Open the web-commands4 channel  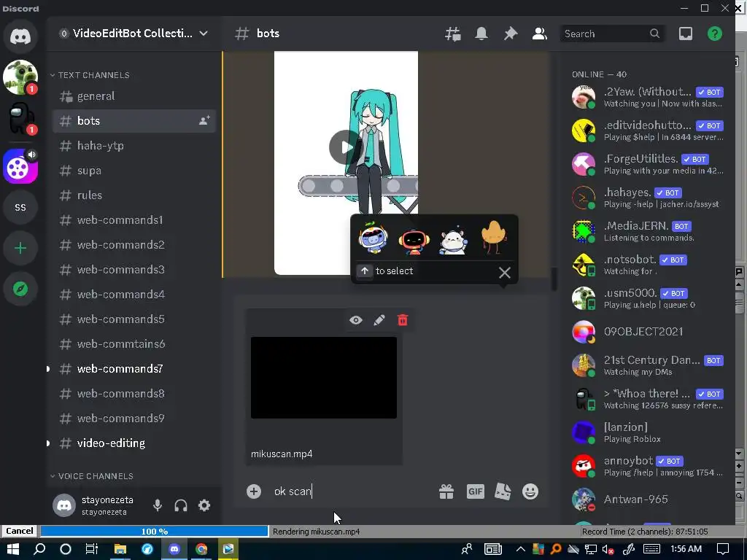[134, 295]
